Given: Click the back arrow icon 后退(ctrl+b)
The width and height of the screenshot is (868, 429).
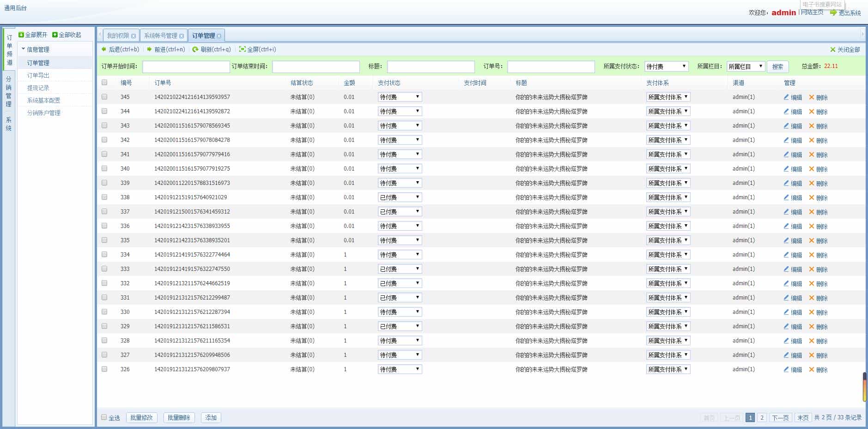Looking at the screenshot, I should 104,49.
